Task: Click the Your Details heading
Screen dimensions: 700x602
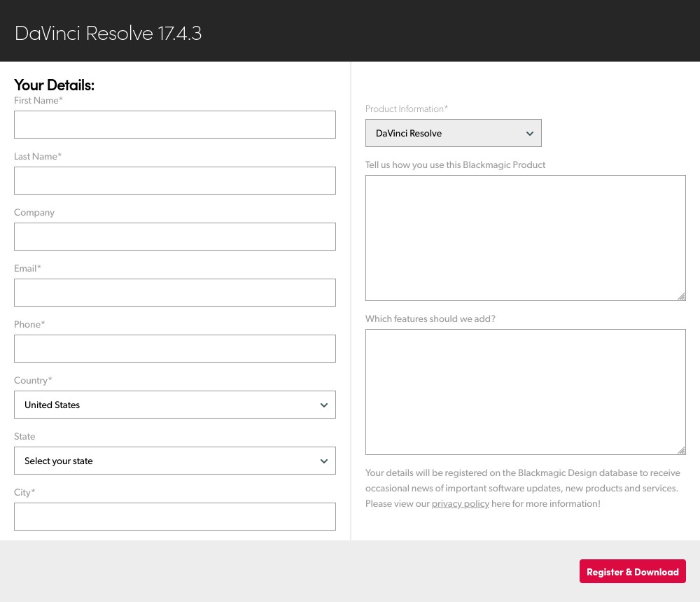Action: tap(54, 85)
